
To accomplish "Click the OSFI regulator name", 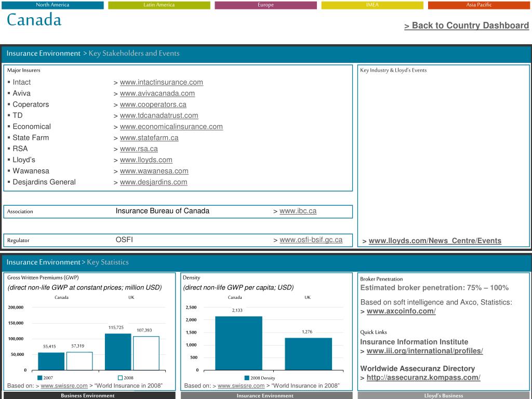I will [x=124, y=240].
